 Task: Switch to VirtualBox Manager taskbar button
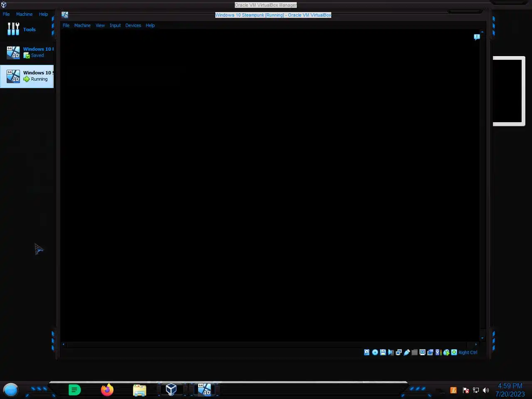(x=171, y=389)
